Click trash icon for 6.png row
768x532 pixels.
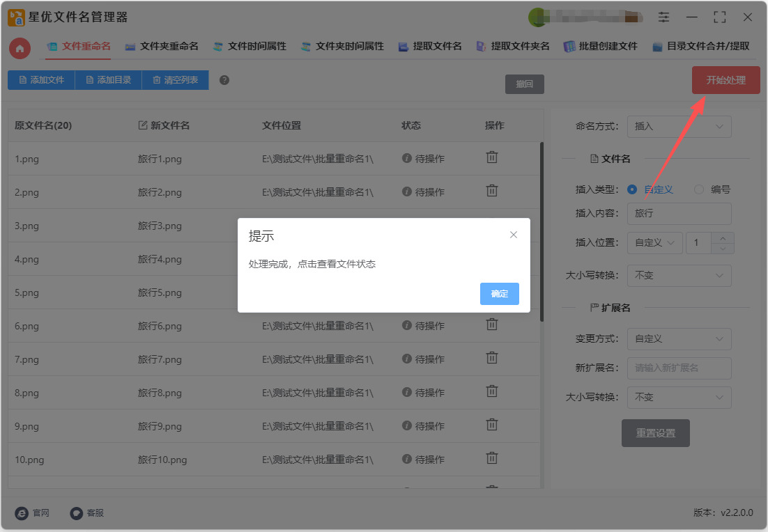pos(492,324)
